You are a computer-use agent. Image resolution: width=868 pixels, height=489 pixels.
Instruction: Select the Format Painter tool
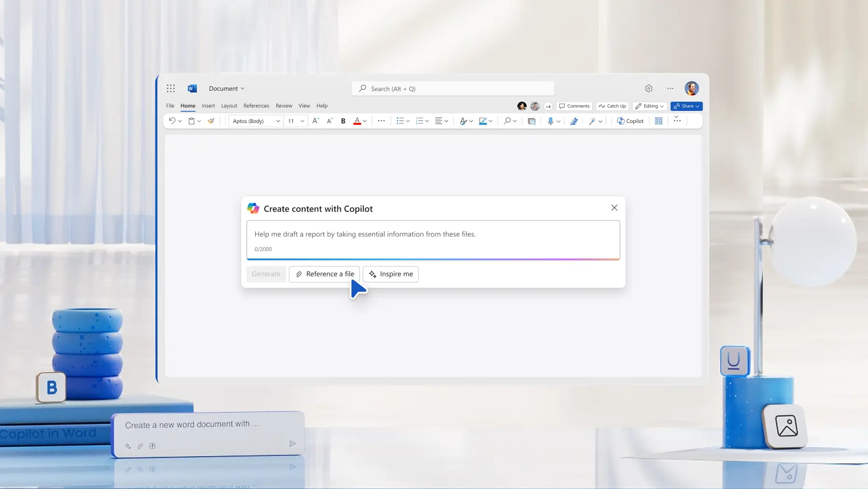(x=211, y=121)
